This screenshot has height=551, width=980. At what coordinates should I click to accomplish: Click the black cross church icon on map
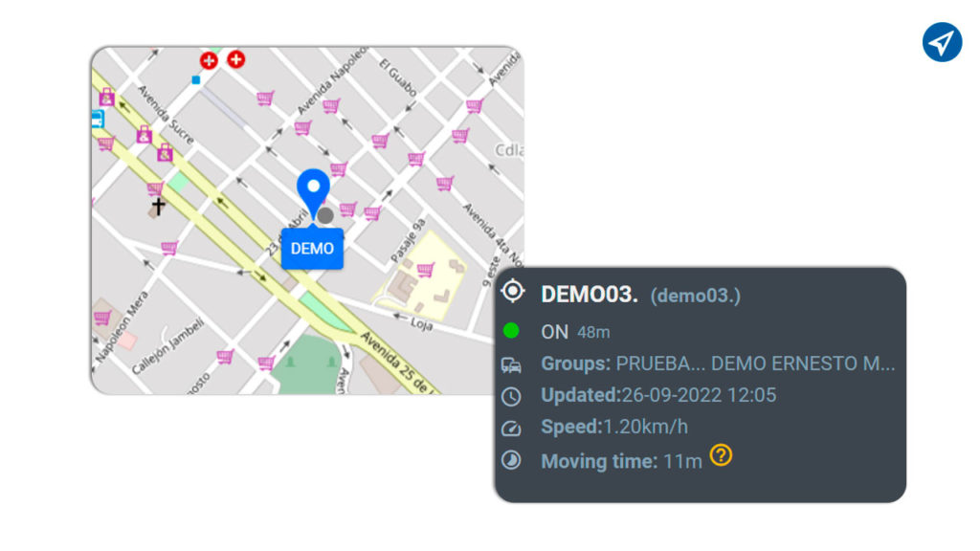coord(158,206)
